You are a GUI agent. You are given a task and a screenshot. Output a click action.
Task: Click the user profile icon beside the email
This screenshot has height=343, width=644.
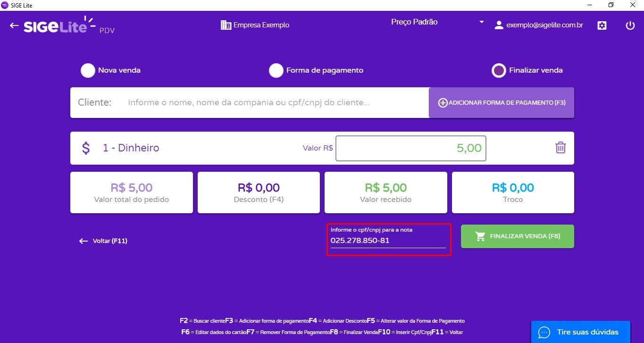[498, 25]
